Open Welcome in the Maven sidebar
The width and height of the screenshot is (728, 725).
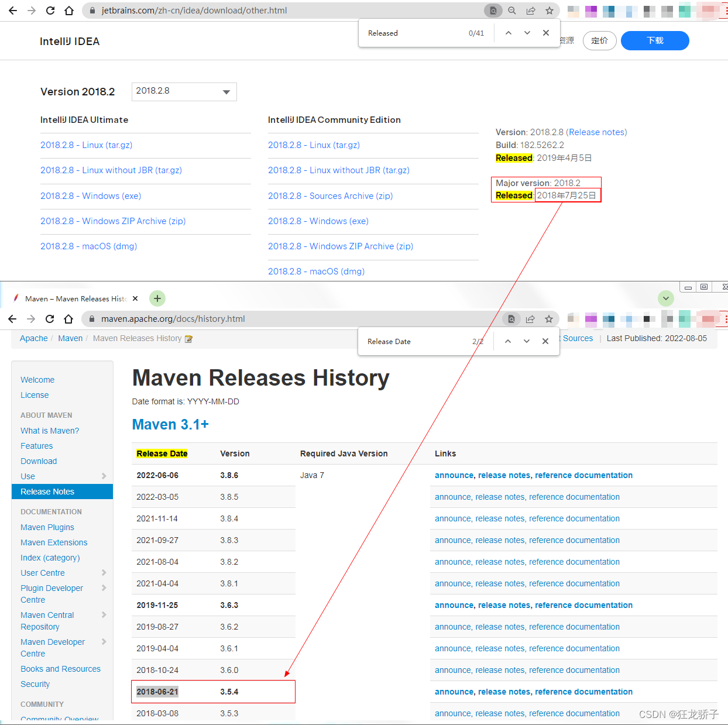37,380
